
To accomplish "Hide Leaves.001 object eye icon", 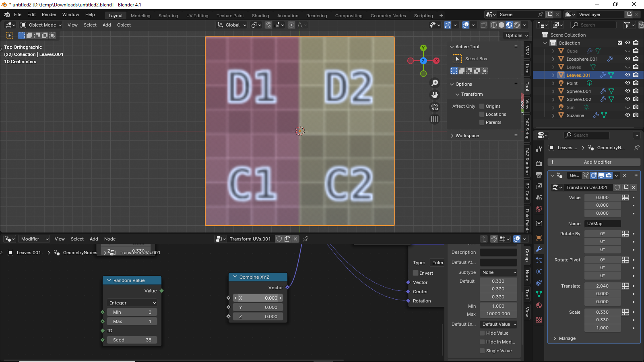I will tap(627, 75).
